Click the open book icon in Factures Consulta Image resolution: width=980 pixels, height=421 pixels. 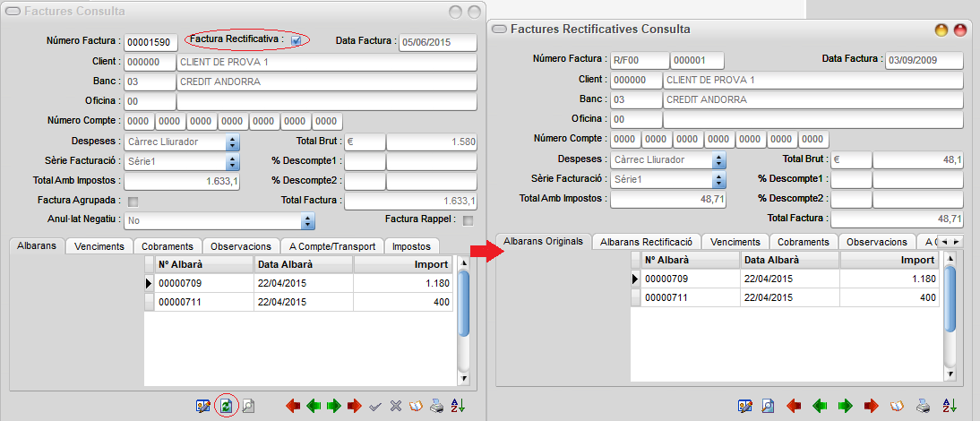click(416, 406)
